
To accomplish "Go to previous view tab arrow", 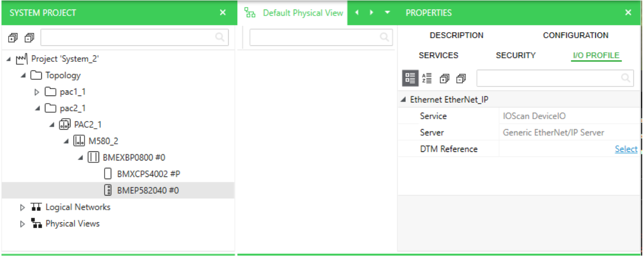I will pos(357,12).
